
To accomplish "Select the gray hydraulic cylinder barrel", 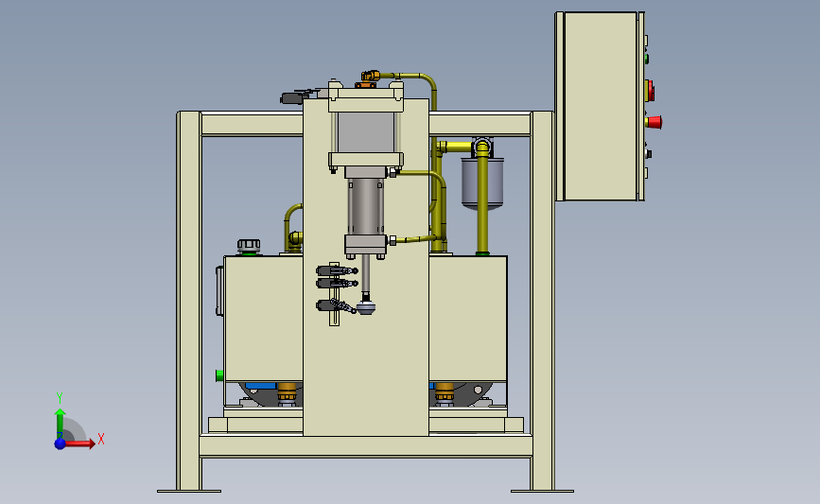I will coord(366,206).
